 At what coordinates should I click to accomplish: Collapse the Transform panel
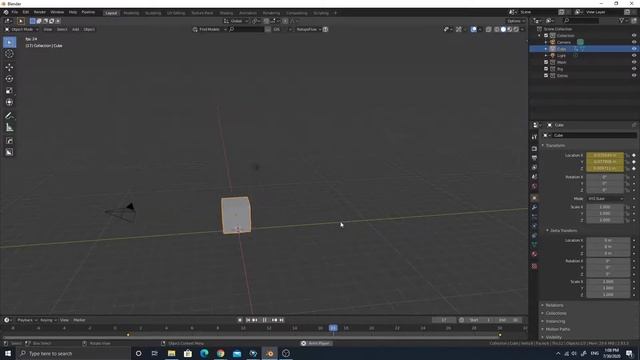[x=555, y=145]
